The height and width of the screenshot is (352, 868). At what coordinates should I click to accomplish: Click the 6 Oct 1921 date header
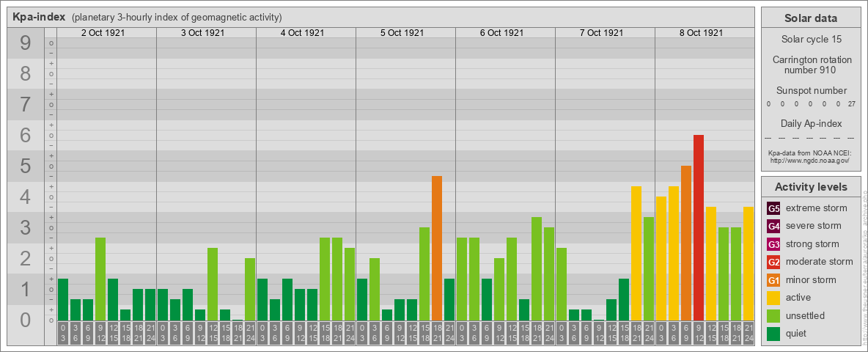pyautogui.click(x=501, y=33)
